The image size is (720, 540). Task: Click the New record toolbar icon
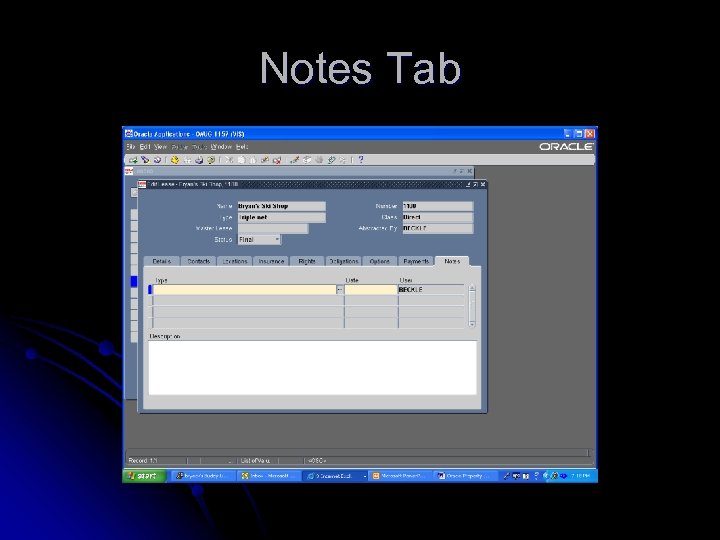coord(134,160)
